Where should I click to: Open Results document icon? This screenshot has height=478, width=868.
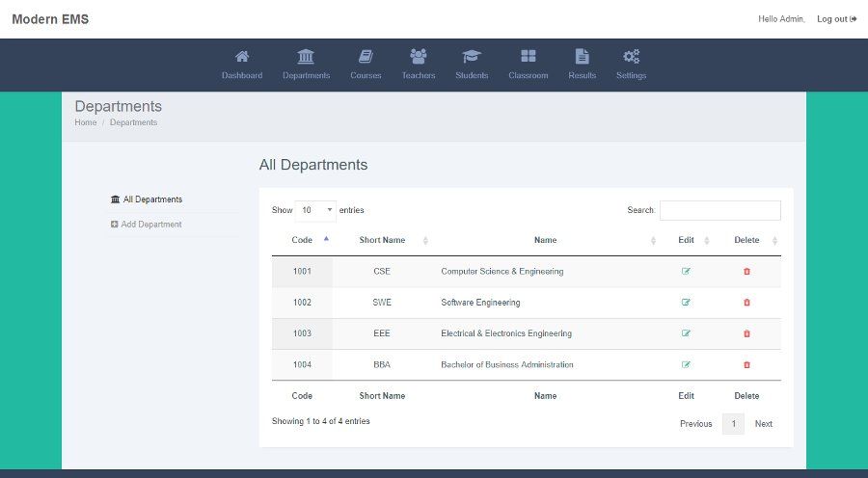point(582,57)
